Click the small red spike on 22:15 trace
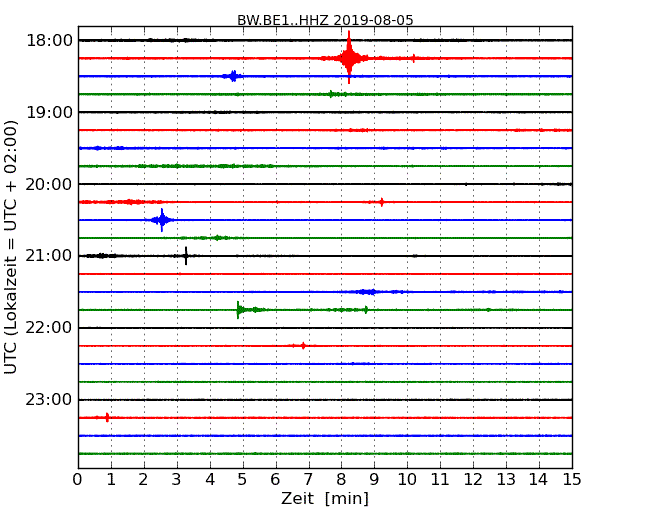The width and height of the screenshot is (650, 520). click(303, 345)
